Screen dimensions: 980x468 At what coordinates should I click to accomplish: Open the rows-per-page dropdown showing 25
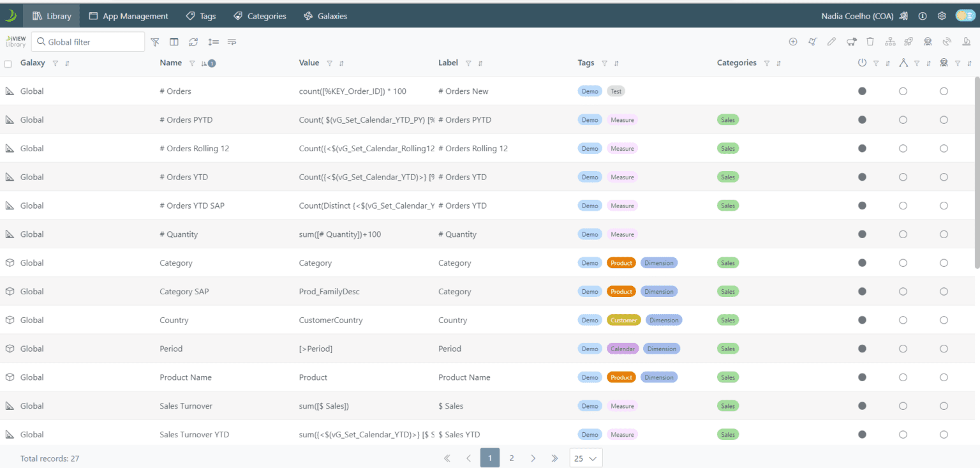[586, 458]
